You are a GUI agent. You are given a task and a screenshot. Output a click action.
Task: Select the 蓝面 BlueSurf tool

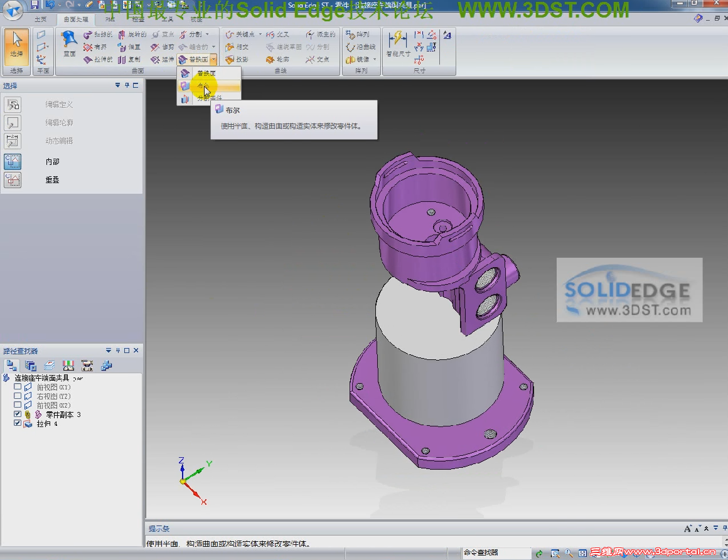69,44
